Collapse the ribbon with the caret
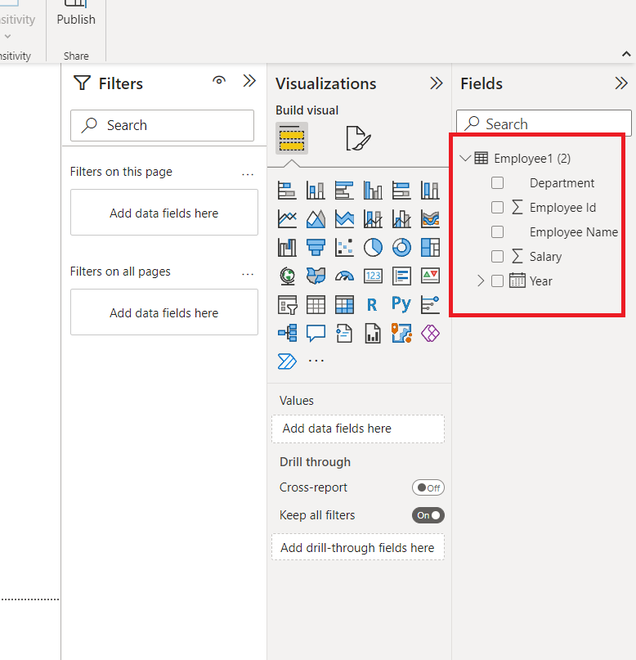The height and width of the screenshot is (660, 636). coord(626,54)
